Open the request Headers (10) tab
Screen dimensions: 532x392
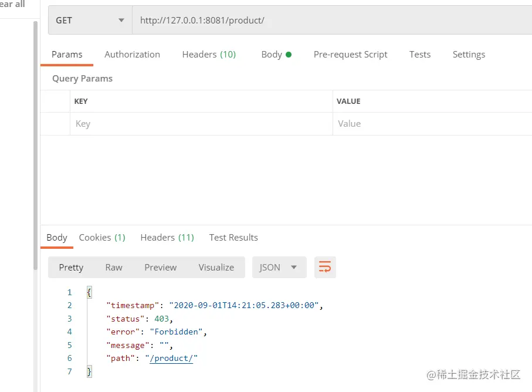click(x=209, y=55)
